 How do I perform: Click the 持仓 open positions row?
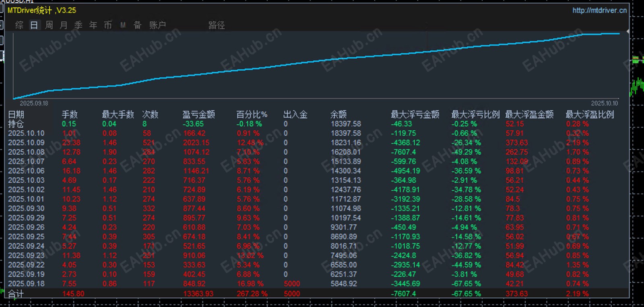pyautogui.click(x=318, y=124)
